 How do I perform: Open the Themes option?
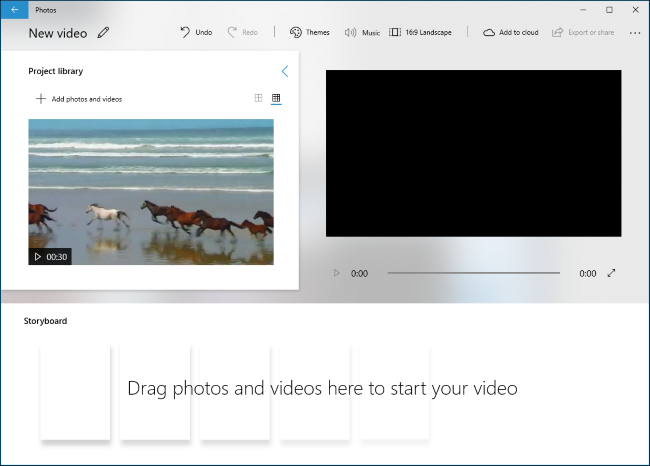point(310,32)
